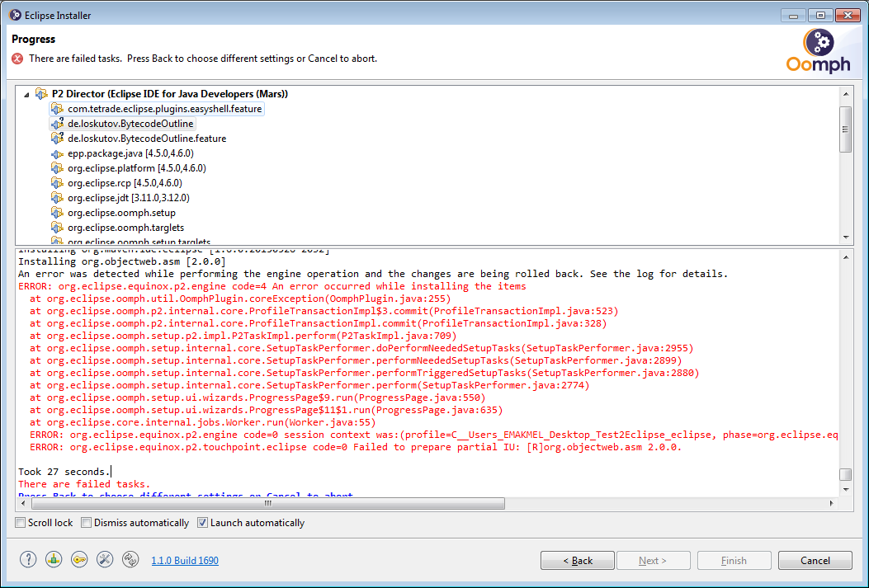869x588 pixels.
Task: Select com.tetrade.eclipse.plugins.easyshell.feature tree item
Action: pos(165,109)
